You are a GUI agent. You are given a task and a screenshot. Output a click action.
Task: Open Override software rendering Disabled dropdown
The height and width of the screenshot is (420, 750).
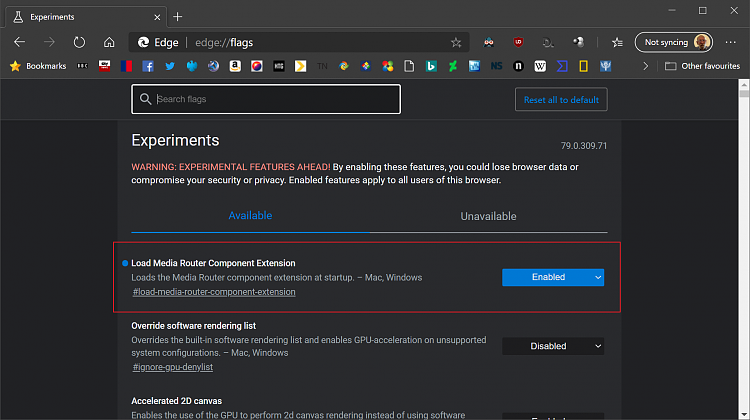553,346
